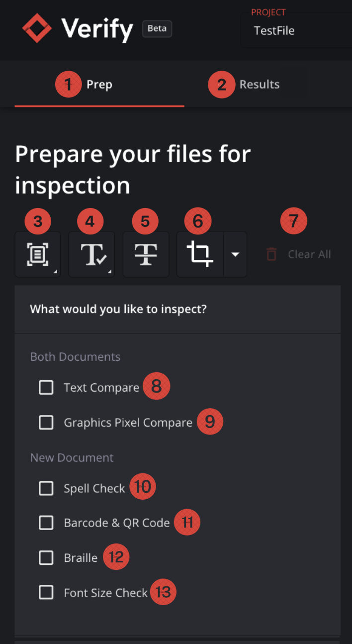This screenshot has width=352, height=644.
Task: Open the inspection area tool flyout
Action: [x=56, y=272]
